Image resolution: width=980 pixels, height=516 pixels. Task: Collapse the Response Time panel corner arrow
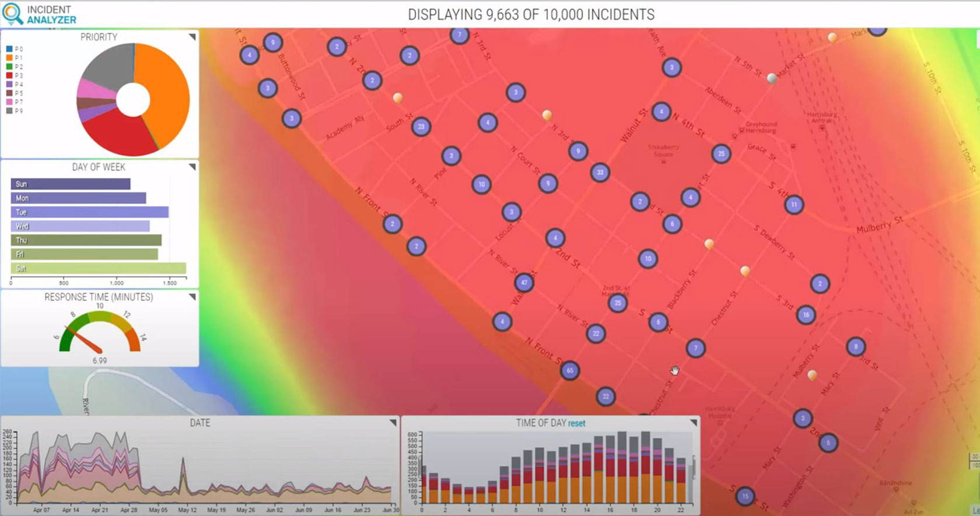point(192,297)
